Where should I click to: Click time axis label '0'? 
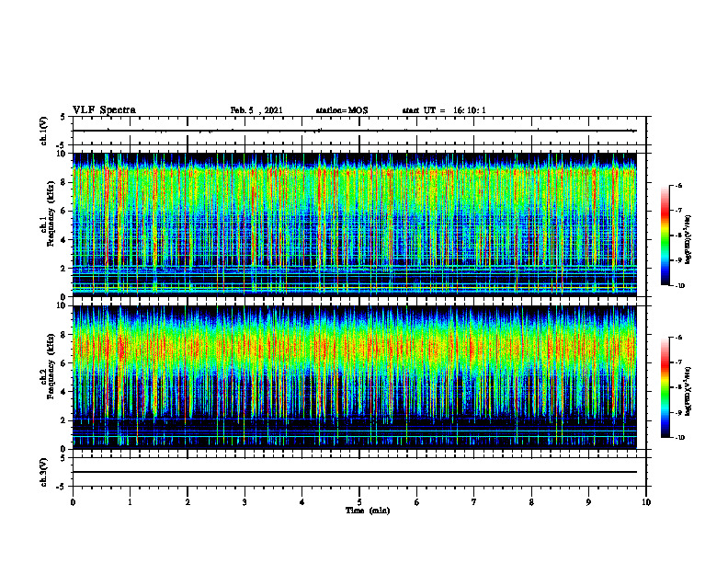pyautogui.click(x=73, y=502)
